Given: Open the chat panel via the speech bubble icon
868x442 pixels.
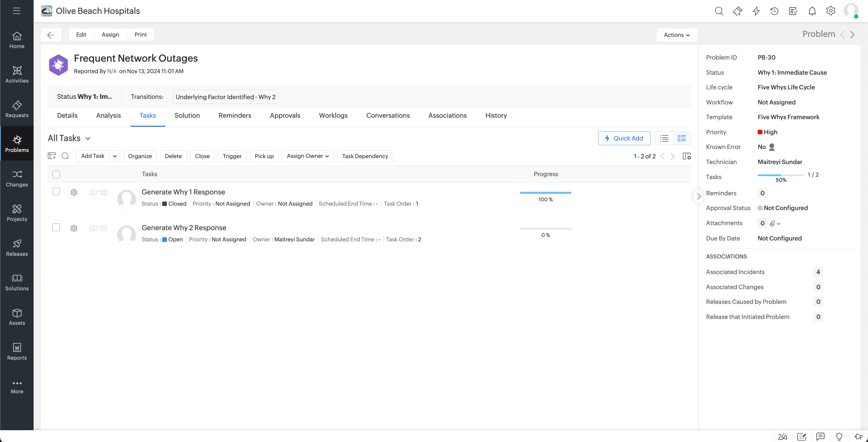Looking at the screenshot, I should point(820,436).
